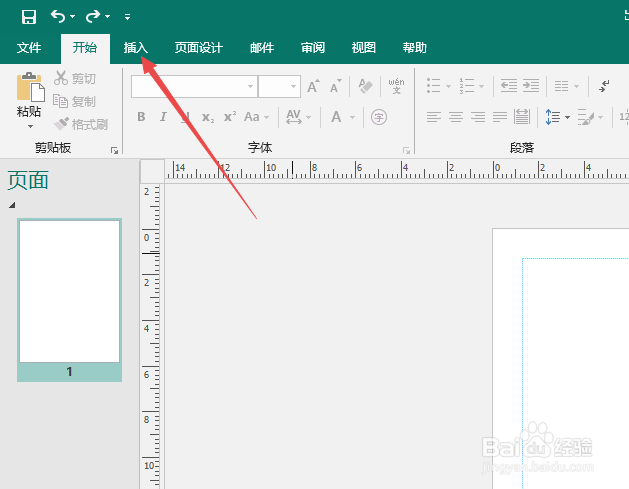Viewport: 629px width, 489px height.
Task: Toggle superscript x² formatting
Action: 230,117
